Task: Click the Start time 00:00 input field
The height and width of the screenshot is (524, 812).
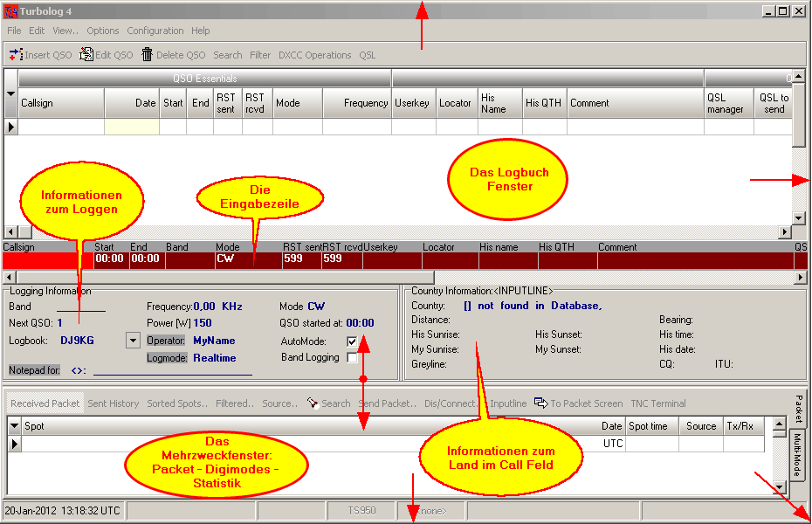Action: [x=112, y=260]
